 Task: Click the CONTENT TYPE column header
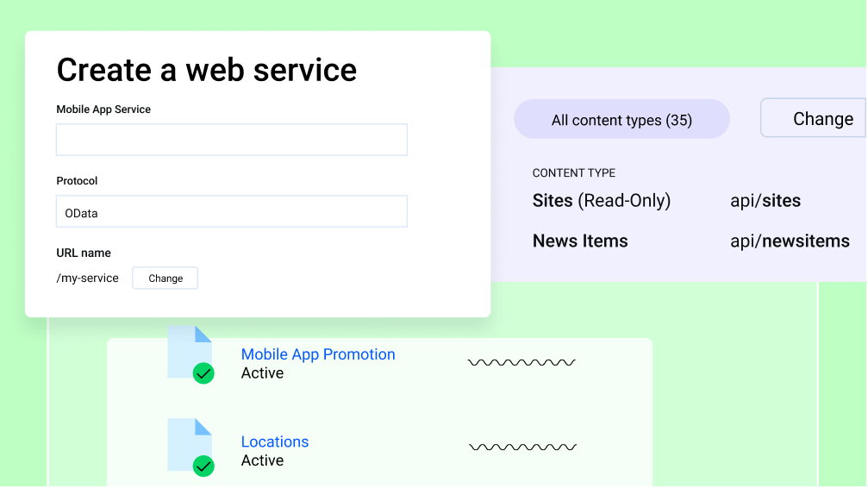tap(573, 172)
